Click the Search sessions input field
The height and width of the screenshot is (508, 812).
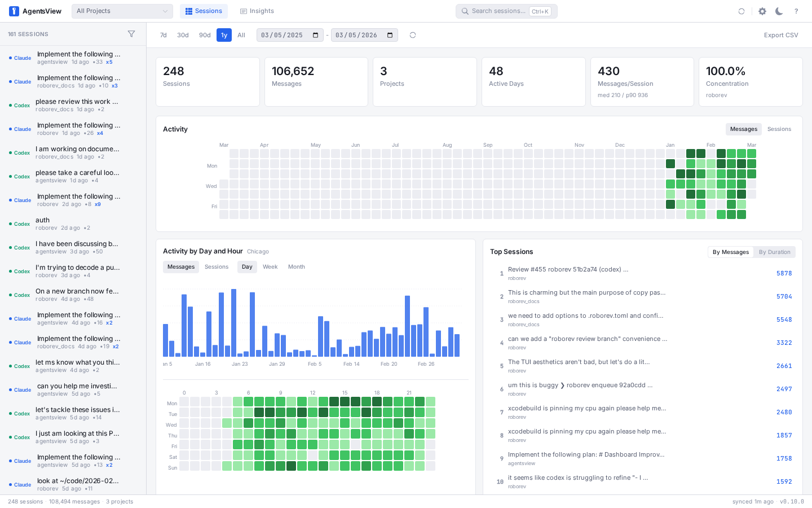[x=498, y=11]
